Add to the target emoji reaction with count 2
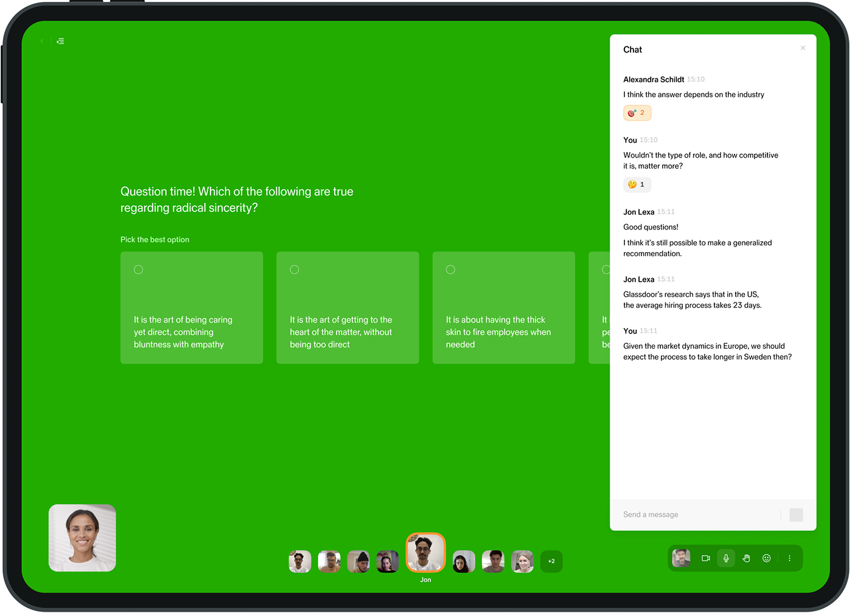Viewport: 852px width, 616px height. click(x=637, y=113)
